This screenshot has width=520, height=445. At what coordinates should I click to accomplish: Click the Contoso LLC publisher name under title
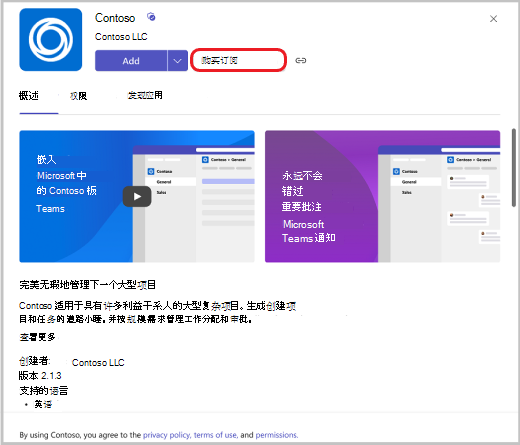pos(121,37)
